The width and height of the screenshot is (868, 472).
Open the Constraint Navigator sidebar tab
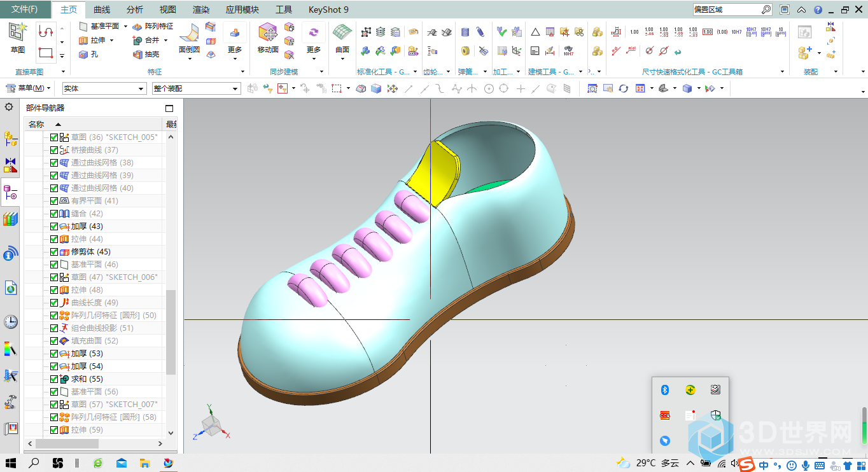tap(10, 165)
